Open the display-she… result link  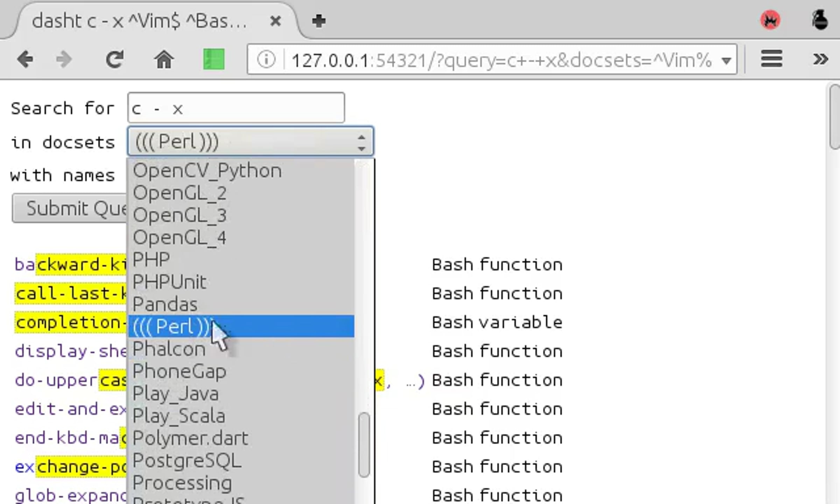(x=71, y=351)
